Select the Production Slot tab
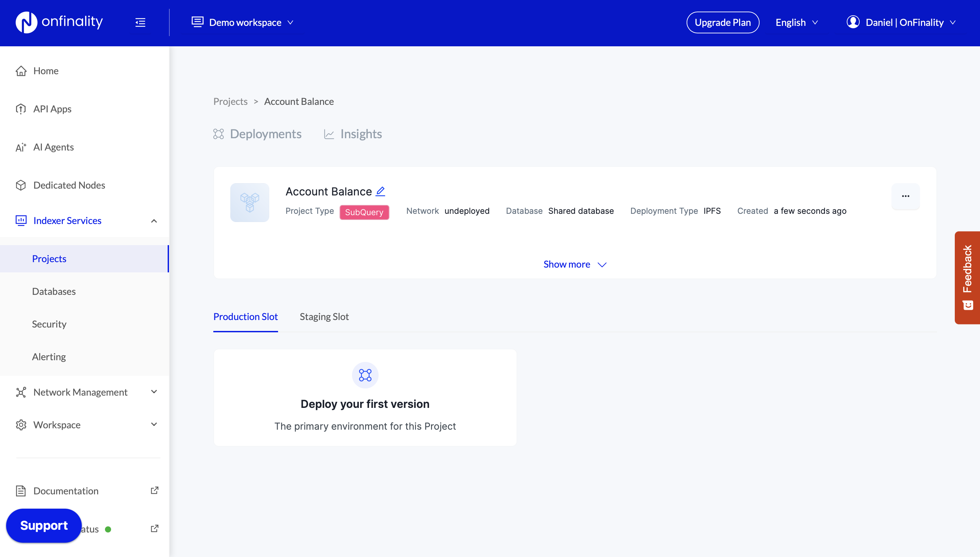This screenshot has height=557, width=980. tap(245, 317)
